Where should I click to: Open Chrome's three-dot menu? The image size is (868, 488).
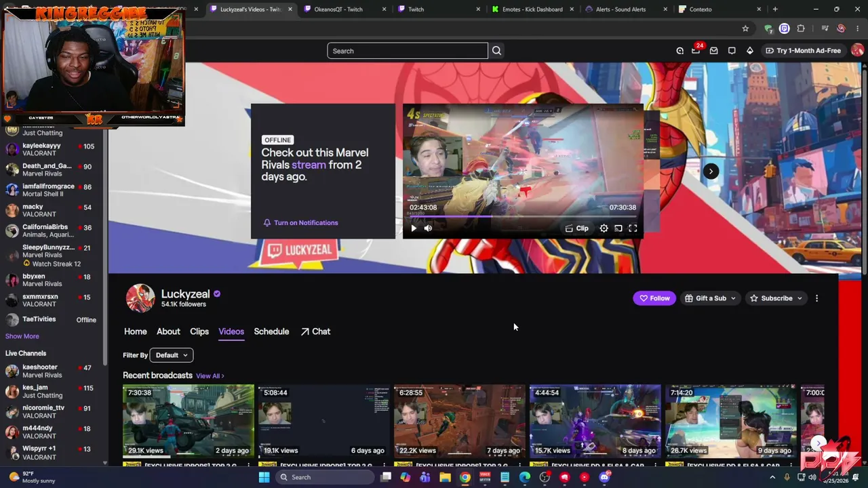(x=858, y=28)
